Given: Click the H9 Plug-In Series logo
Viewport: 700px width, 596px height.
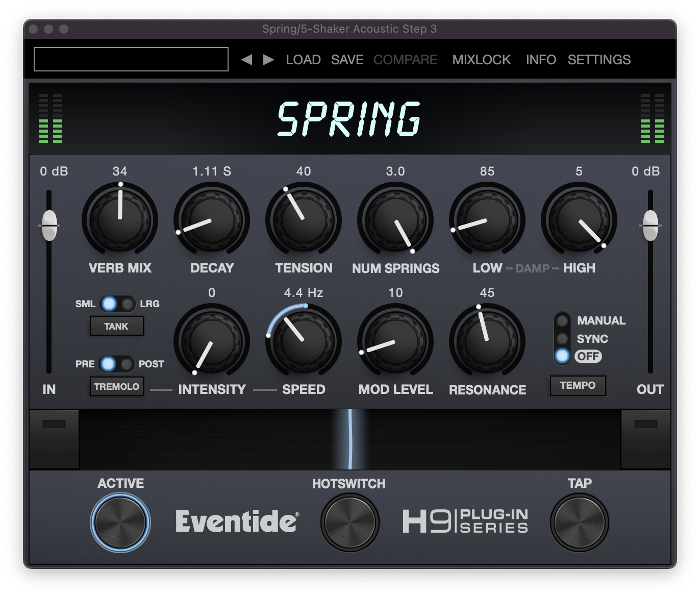Looking at the screenshot, I should tap(465, 521).
